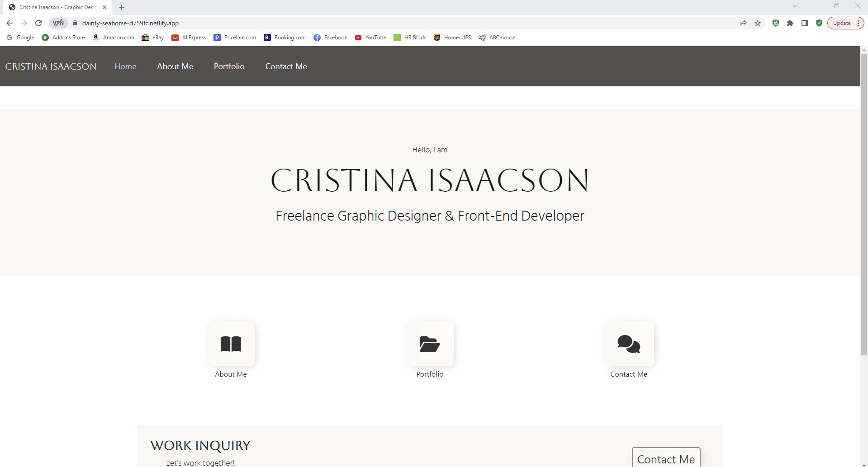This screenshot has width=868, height=467.
Task: Switch to the Cristina Isaacson browser tab
Action: (x=58, y=7)
